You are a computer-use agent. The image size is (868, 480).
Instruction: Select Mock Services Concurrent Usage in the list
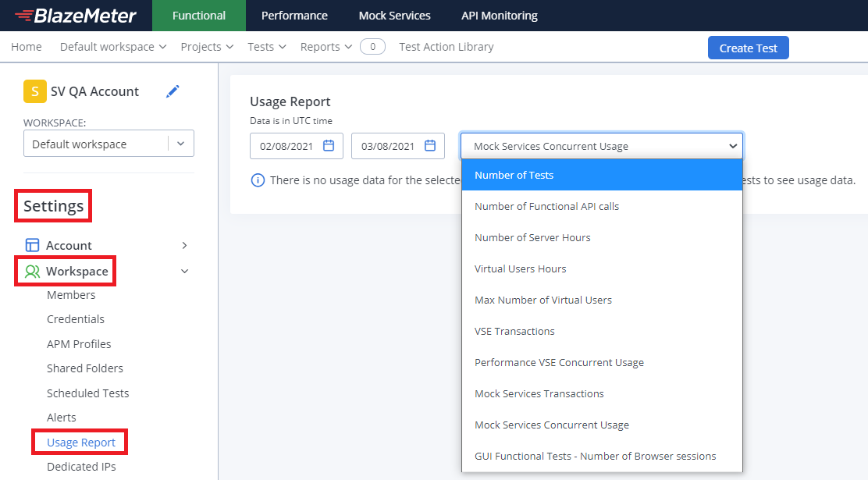point(602,425)
